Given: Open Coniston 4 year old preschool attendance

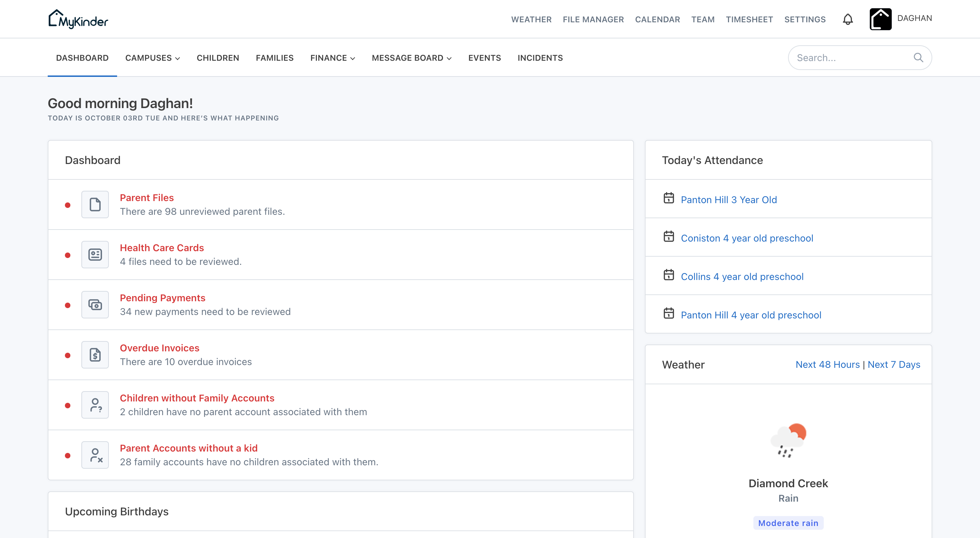Looking at the screenshot, I should (747, 238).
